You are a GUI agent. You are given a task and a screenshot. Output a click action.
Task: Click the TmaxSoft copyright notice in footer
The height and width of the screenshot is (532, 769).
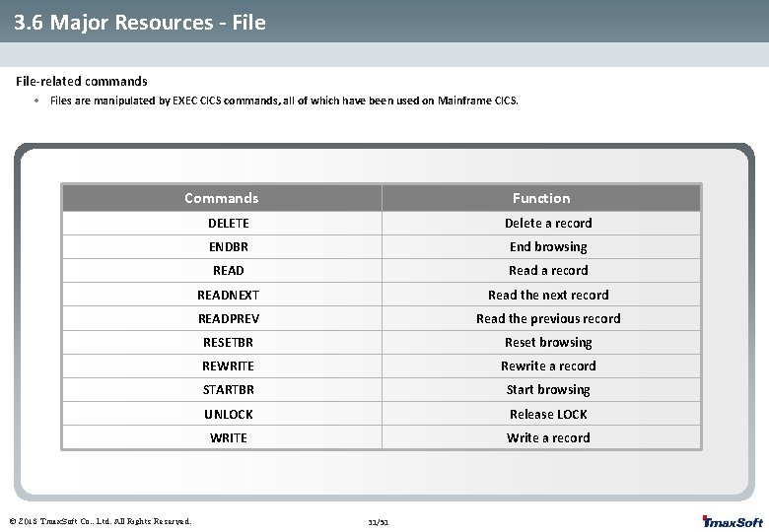[101, 521]
